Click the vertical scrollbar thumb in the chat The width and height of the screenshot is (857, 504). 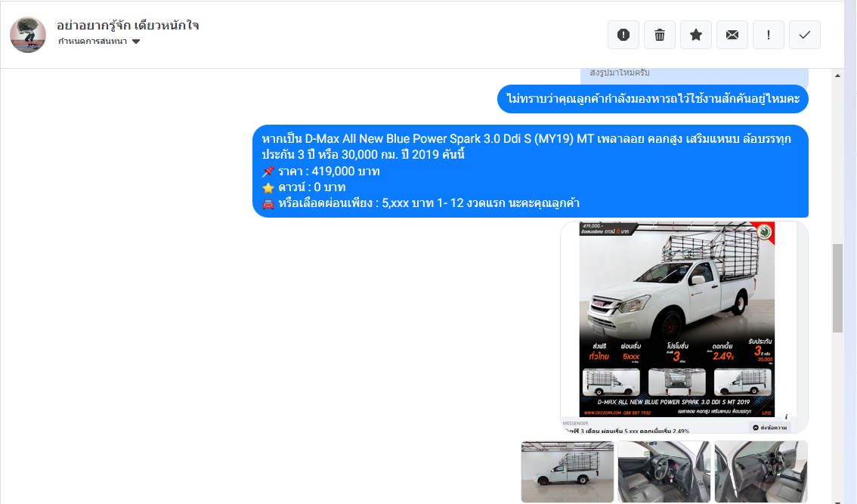838,288
